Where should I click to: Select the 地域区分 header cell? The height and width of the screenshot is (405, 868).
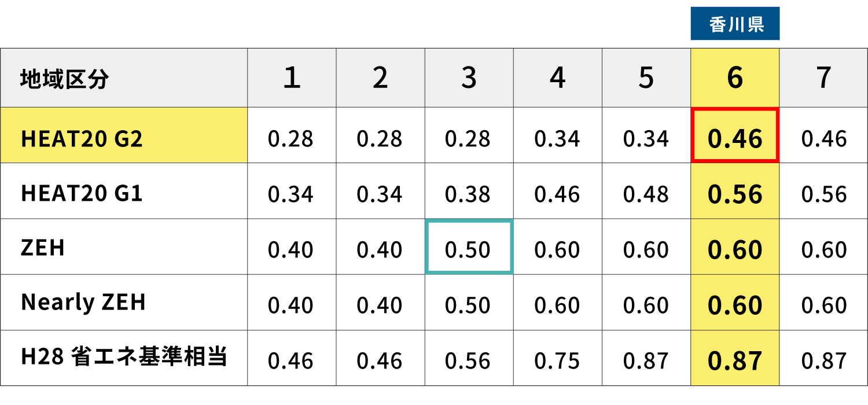(x=64, y=79)
